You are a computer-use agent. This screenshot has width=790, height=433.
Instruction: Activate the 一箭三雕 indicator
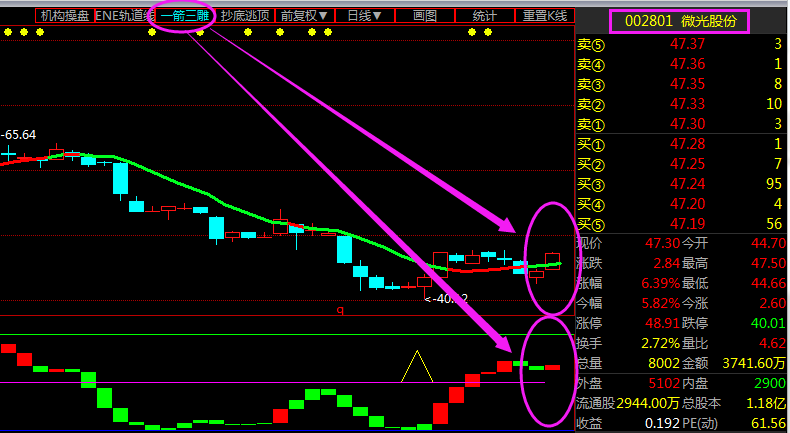(x=184, y=16)
